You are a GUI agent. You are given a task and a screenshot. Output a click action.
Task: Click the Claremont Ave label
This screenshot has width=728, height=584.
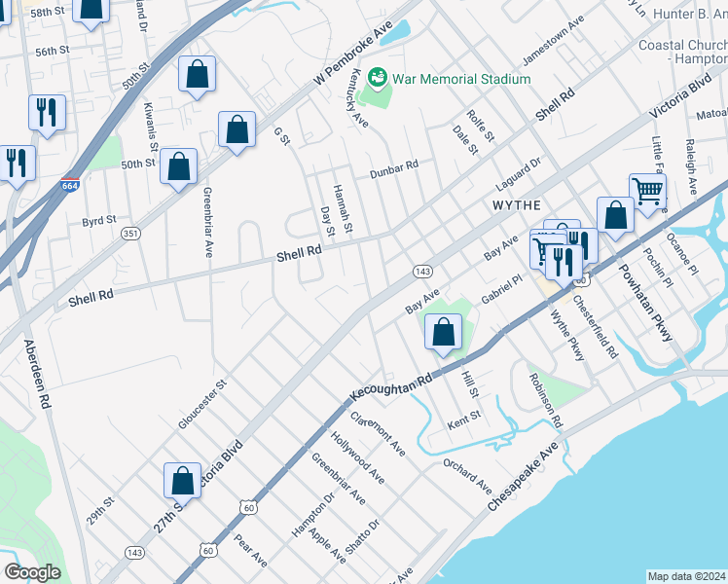(378, 433)
